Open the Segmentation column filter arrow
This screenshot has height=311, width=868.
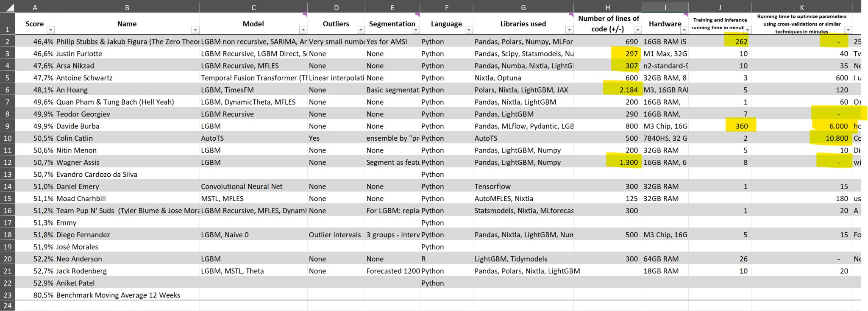415,30
